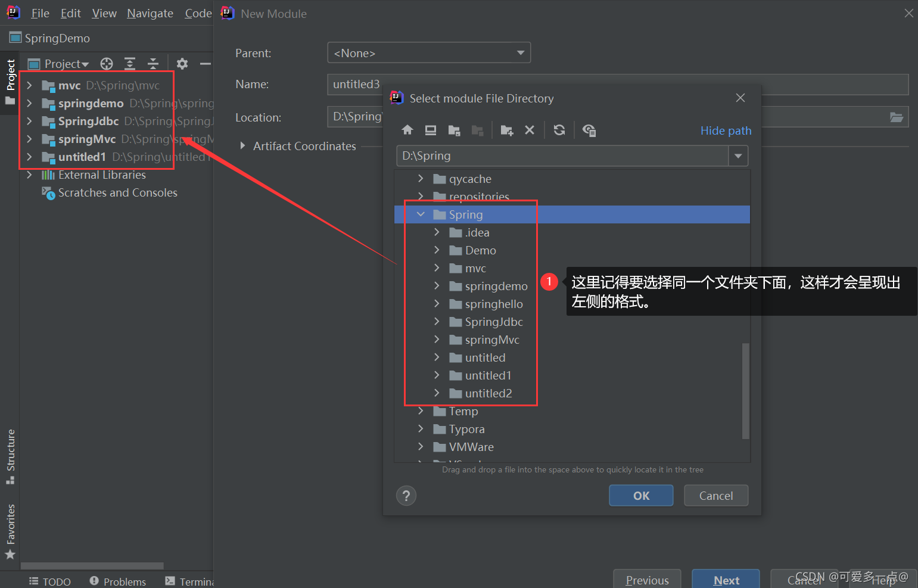The height and width of the screenshot is (588, 918).
Task: Expand the Temp folder in the tree
Action: tap(421, 411)
